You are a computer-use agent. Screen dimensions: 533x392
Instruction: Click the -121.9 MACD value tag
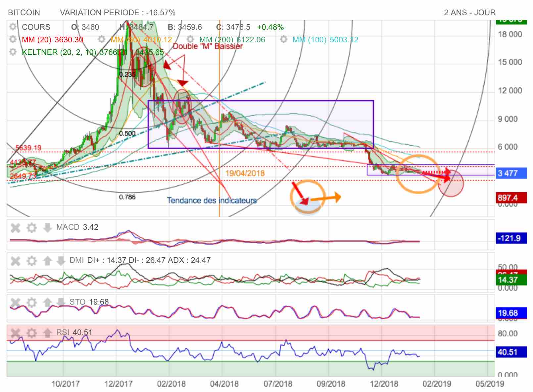[511, 238]
